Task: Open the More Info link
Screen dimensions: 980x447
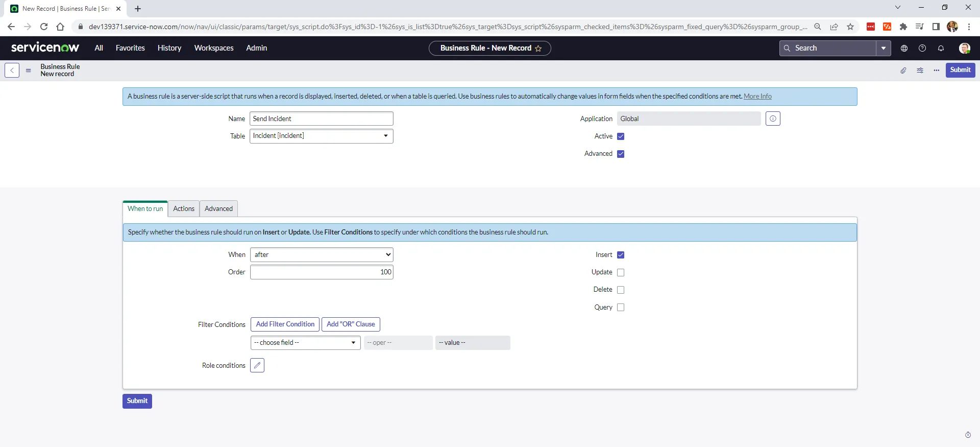Action: (x=757, y=96)
